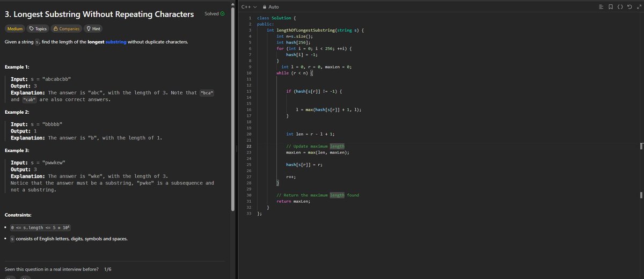Click the lengthOfLongestSubstring function signature
The width and height of the screenshot is (644, 279).
coord(316,30)
